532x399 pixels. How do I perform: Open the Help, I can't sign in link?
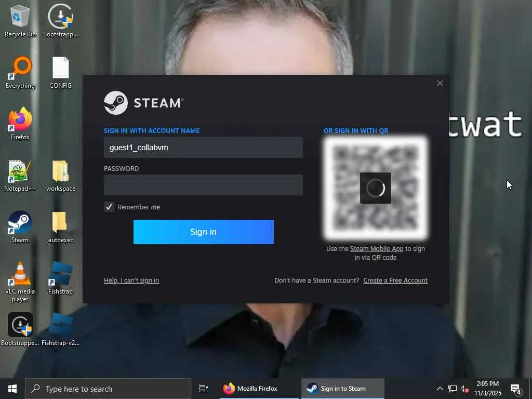131,280
